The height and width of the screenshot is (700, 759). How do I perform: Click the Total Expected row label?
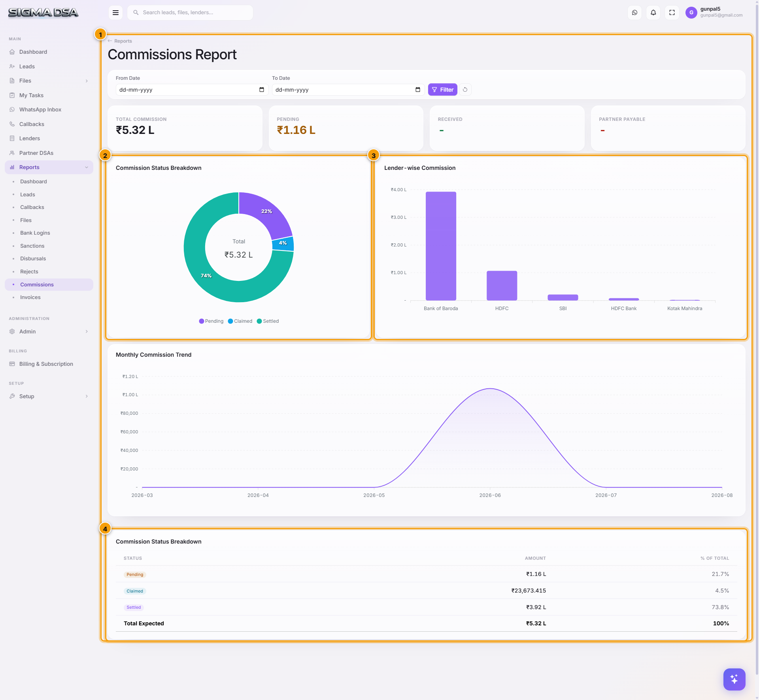144,623
